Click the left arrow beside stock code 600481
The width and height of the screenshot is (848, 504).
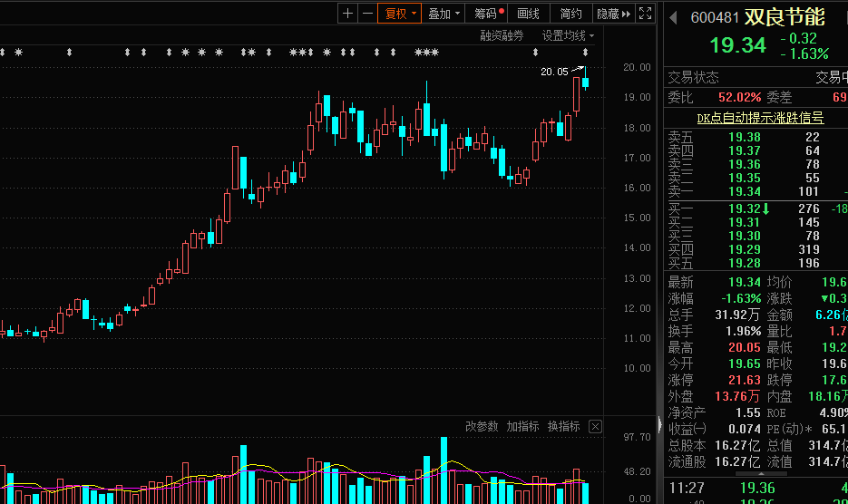click(x=673, y=16)
